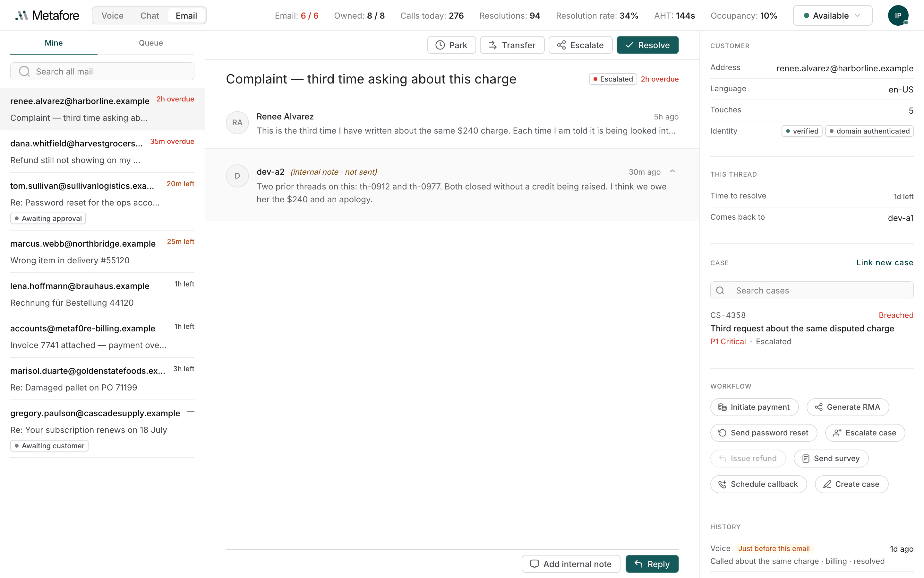Click the magnifier icon in Search all mail

24,72
